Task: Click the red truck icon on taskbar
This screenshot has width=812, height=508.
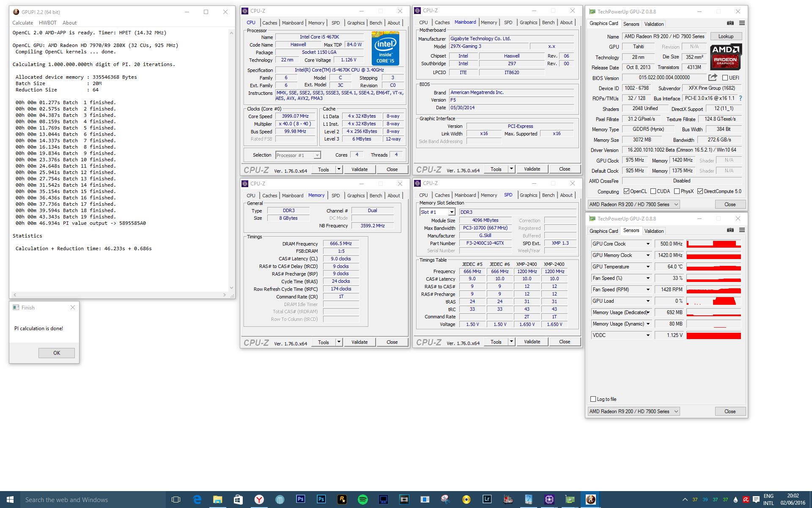Action: point(507,500)
